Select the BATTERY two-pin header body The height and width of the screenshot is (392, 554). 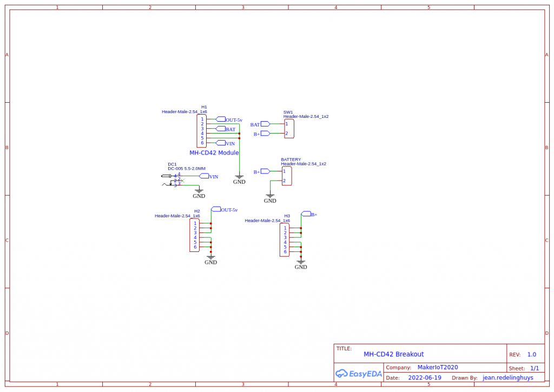click(x=287, y=176)
